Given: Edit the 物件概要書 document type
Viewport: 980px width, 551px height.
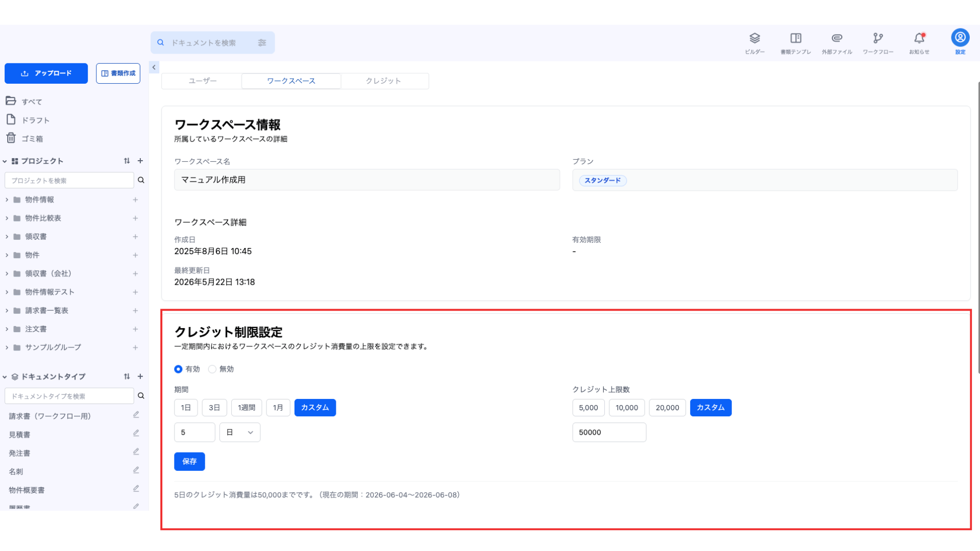Looking at the screenshot, I should click(136, 488).
